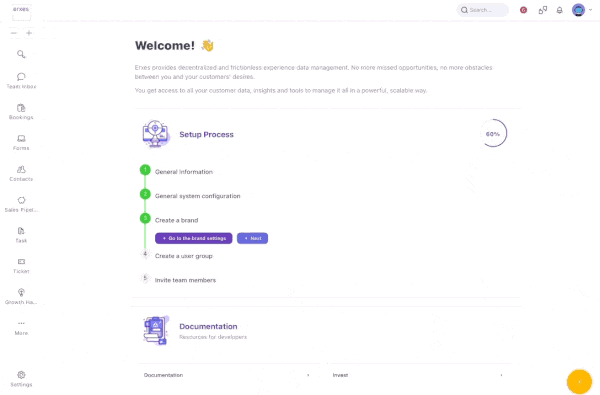This screenshot has width=600, height=395.
Task: Expand the Invest row chevron
Action: point(501,375)
